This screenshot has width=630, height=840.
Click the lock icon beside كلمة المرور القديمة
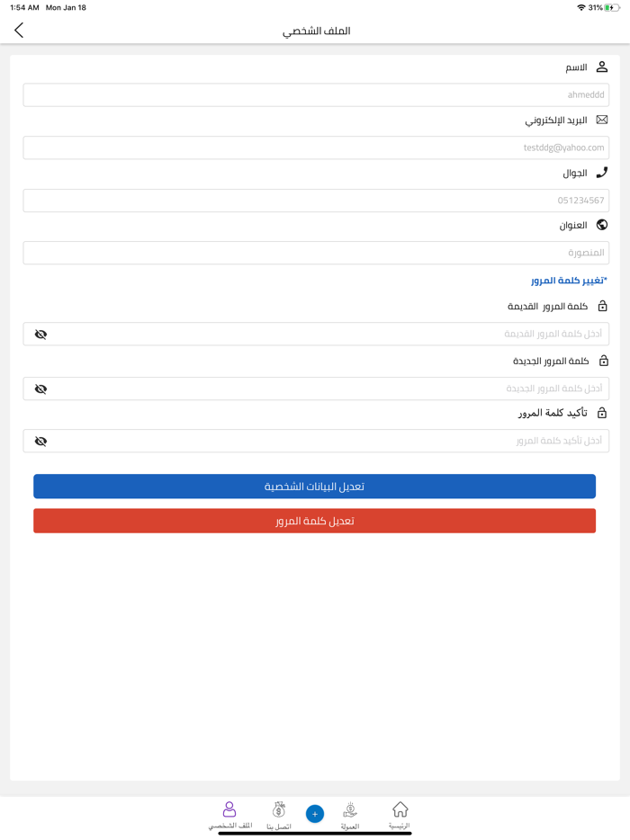(602, 306)
